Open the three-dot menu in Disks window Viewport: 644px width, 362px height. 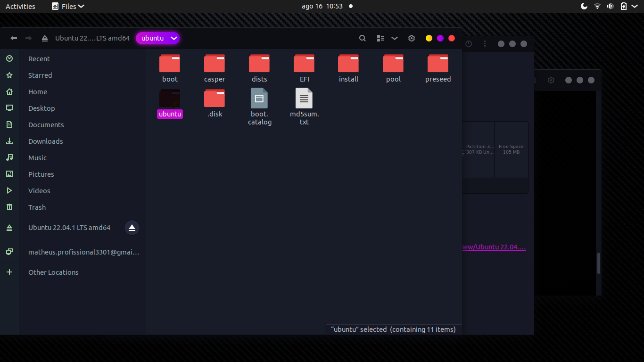coord(485,44)
